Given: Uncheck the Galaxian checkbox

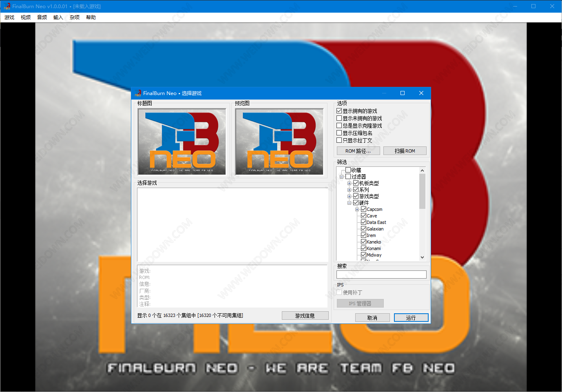Looking at the screenshot, I should pyautogui.click(x=363, y=229).
